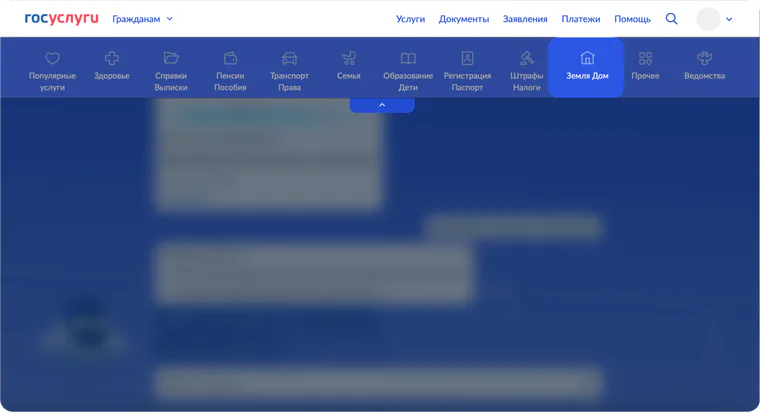
Task: Open the Услуги menu item
Action: 410,19
